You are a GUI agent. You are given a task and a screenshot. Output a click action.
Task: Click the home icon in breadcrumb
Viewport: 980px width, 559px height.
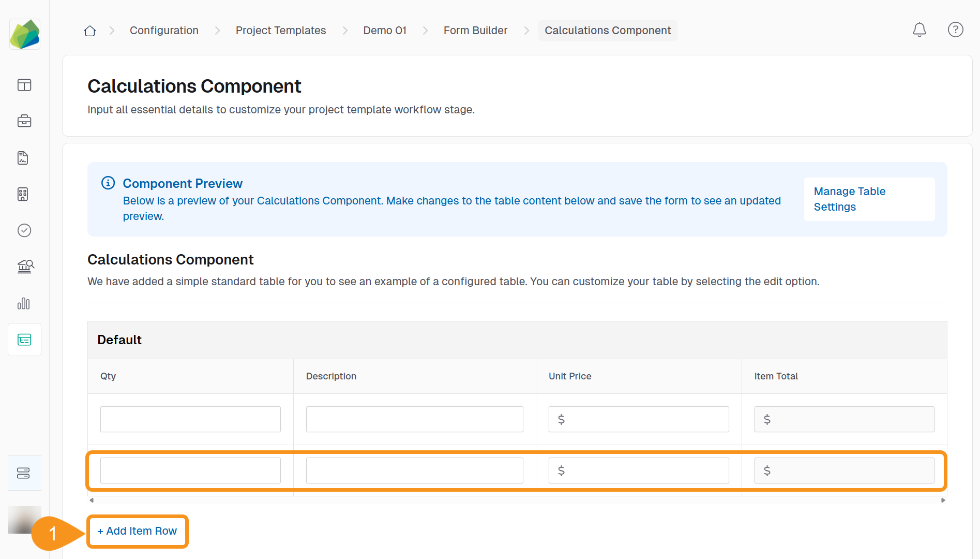(90, 31)
